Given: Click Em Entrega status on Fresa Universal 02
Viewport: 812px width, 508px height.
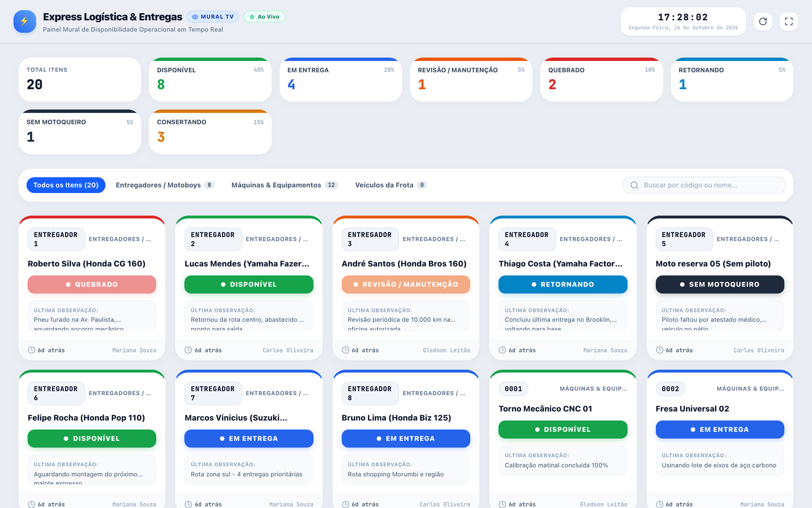Looking at the screenshot, I should (x=720, y=429).
